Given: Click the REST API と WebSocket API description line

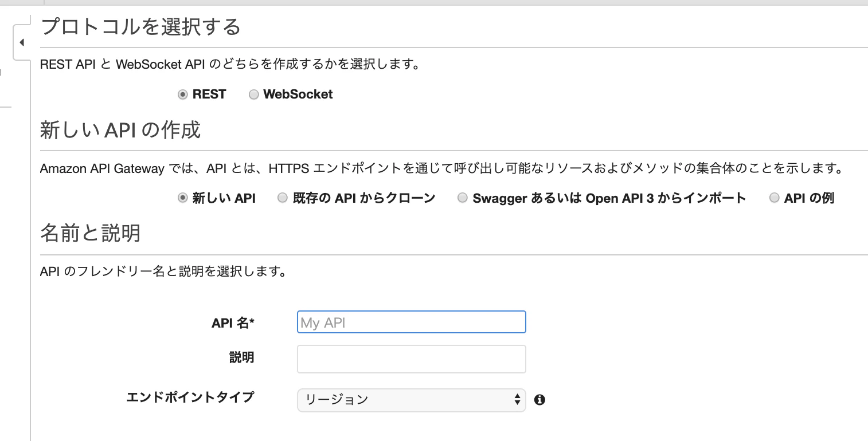Looking at the screenshot, I should [230, 64].
